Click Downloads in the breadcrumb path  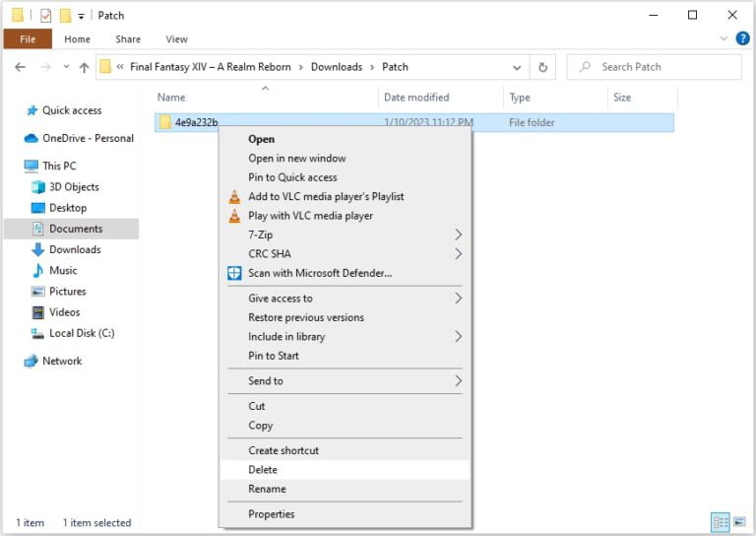pyautogui.click(x=337, y=67)
